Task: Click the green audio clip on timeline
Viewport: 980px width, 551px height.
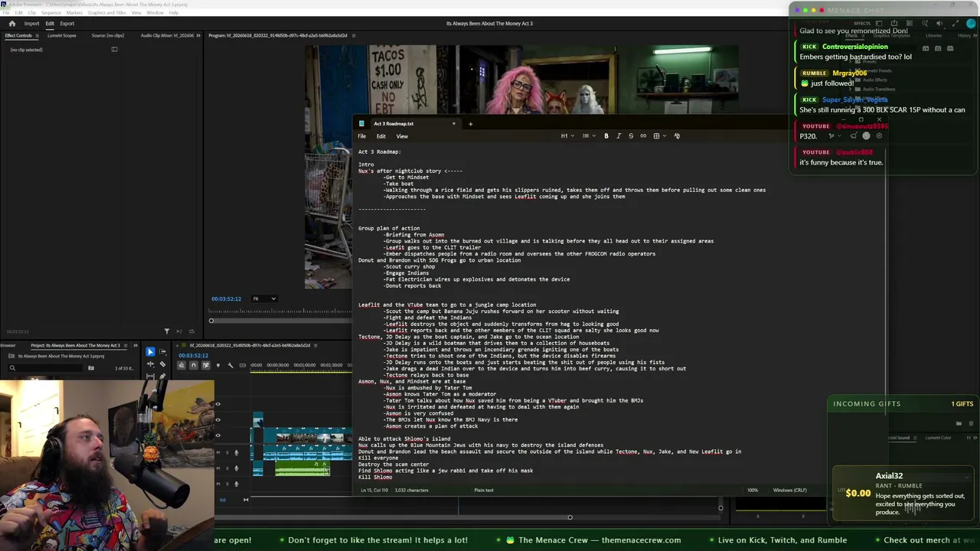Action: pos(301,468)
